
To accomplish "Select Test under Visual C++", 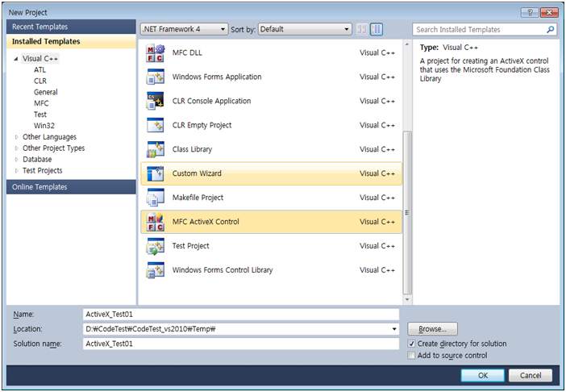I will [40, 115].
